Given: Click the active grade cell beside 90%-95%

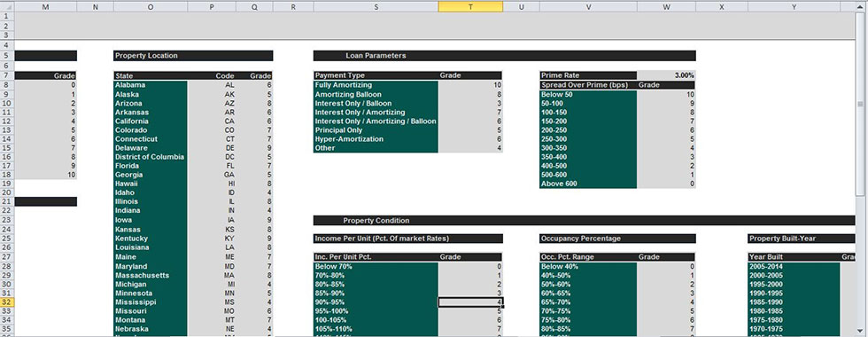Looking at the screenshot, I should [x=470, y=302].
